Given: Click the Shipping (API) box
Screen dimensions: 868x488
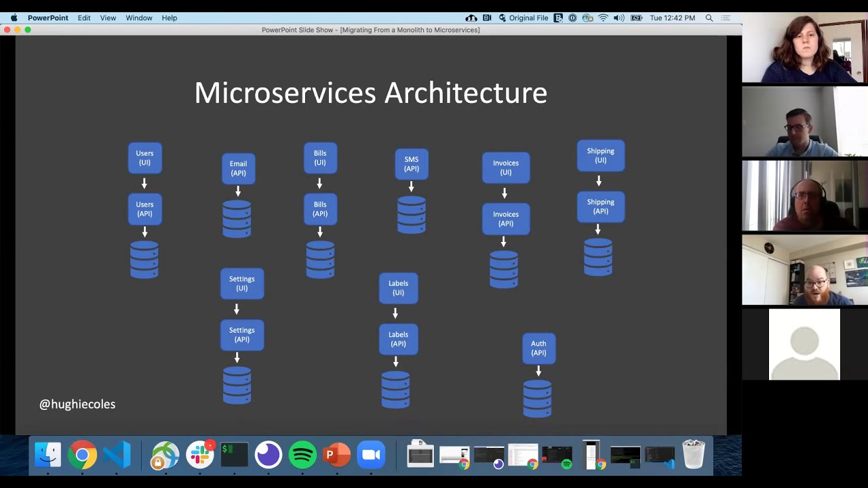Looking at the screenshot, I should pos(601,207).
